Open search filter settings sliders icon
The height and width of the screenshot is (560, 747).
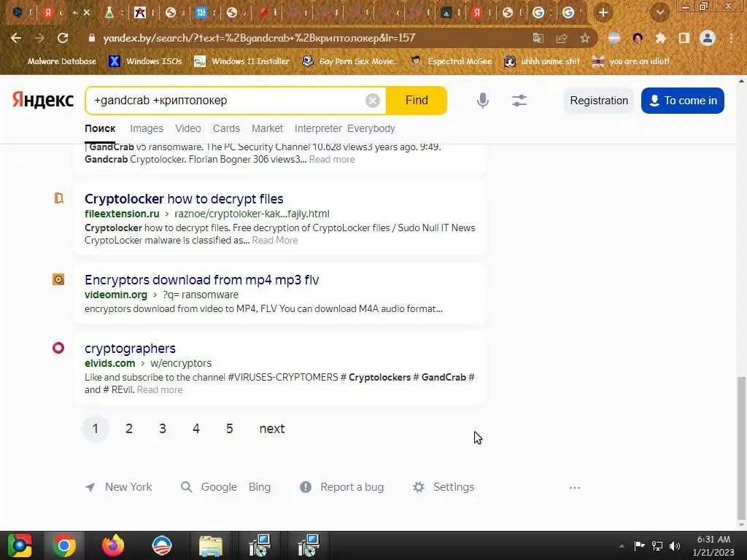(x=519, y=101)
